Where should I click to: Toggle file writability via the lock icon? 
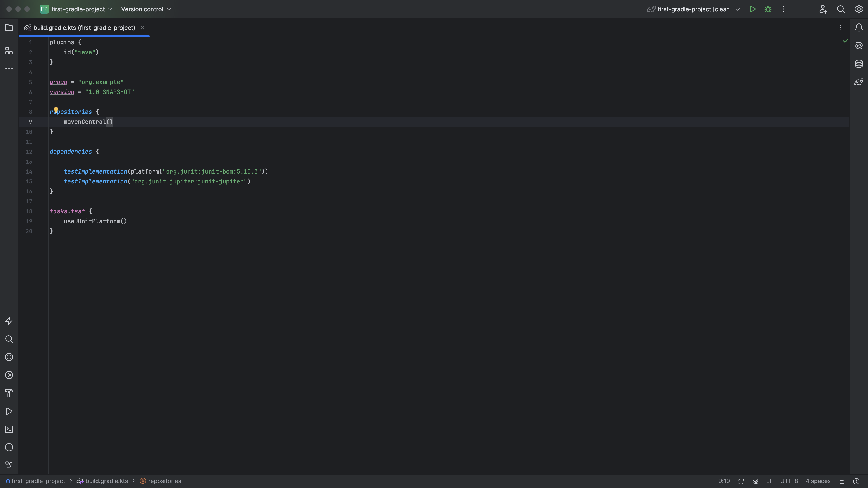coord(842,481)
